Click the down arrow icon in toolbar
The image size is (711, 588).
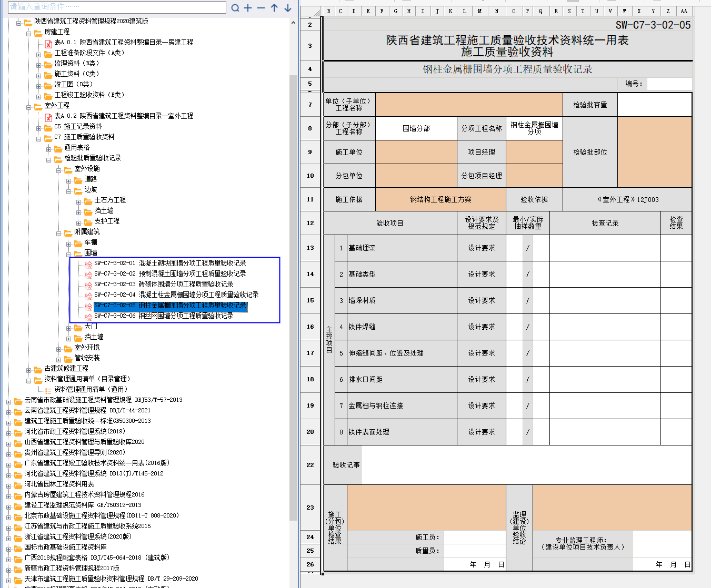pyautogui.click(x=288, y=8)
